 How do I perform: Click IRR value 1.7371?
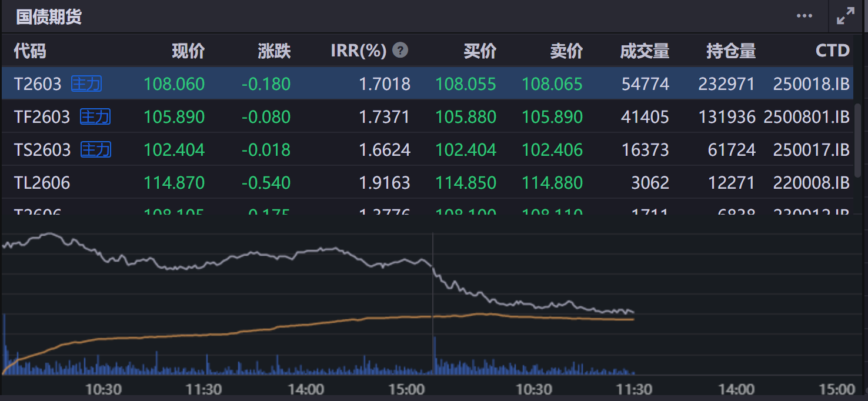coord(385,117)
